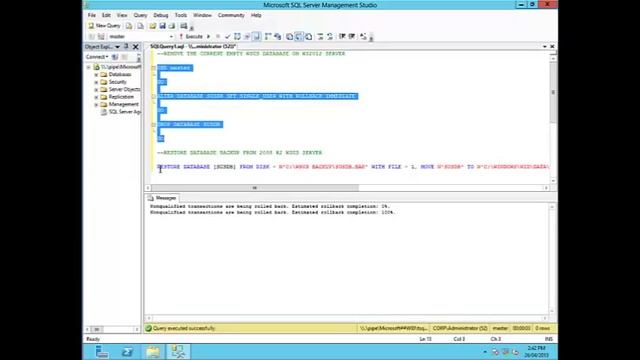Select the SQLQuery1.sql document tab
The height and width of the screenshot is (360, 640).
point(193,47)
